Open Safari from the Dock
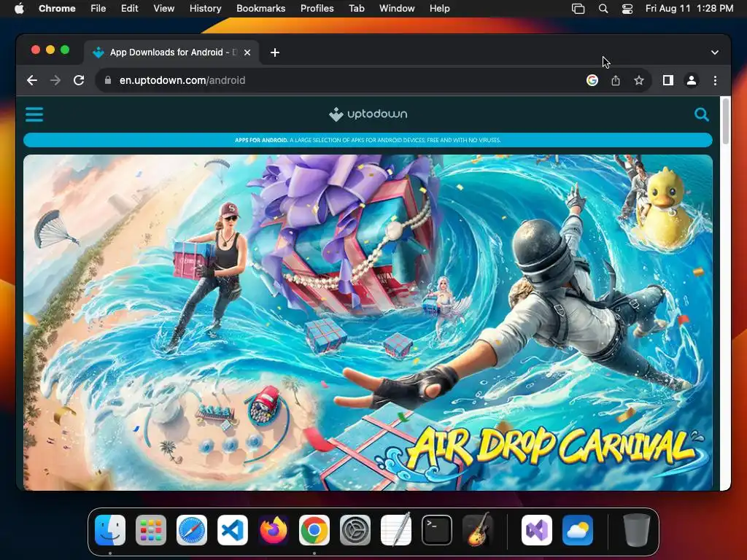This screenshot has height=560, width=747. (x=192, y=530)
